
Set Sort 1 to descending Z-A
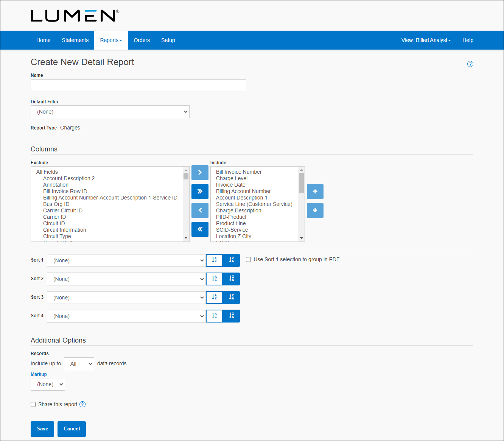coord(231,260)
